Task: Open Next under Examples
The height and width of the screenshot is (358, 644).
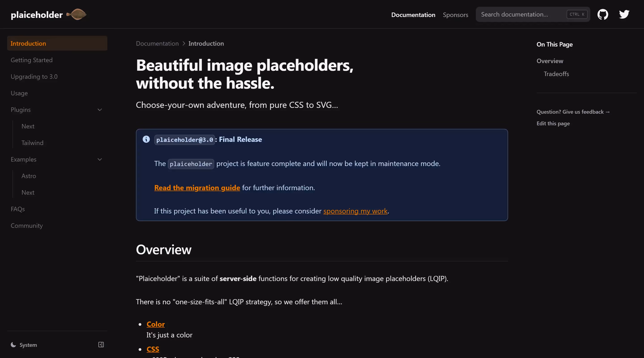Action: (x=28, y=192)
